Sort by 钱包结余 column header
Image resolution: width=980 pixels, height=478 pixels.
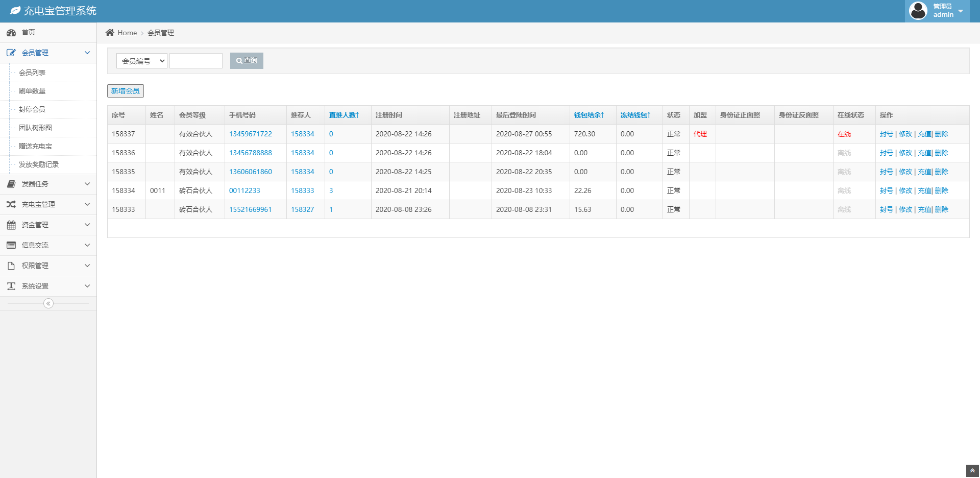(x=589, y=115)
